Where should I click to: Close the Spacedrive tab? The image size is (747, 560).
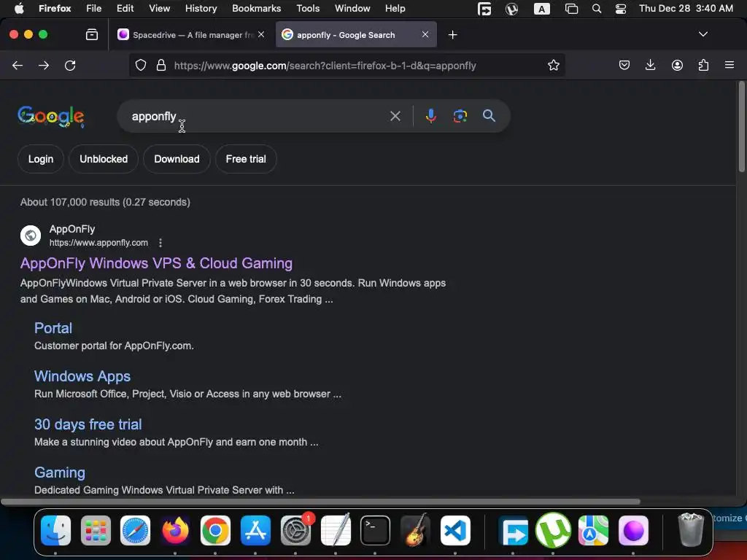point(261,34)
